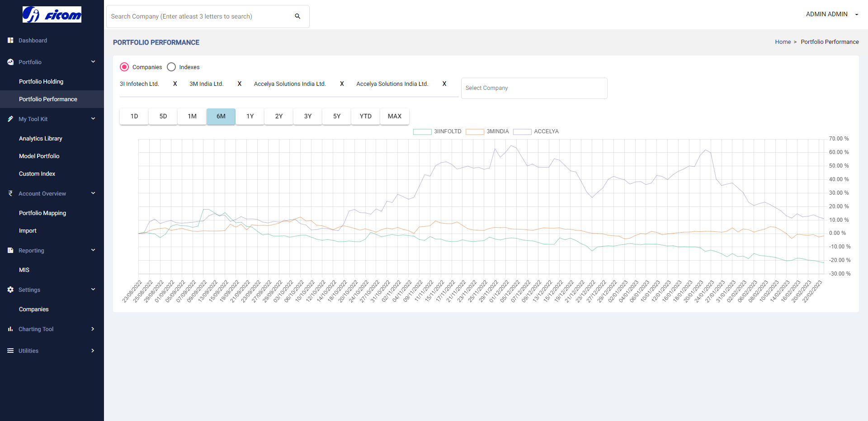The height and width of the screenshot is (421, 868).
Task: Toggle 3IINFOLTD series in chart legend
Action: point(437,131)
